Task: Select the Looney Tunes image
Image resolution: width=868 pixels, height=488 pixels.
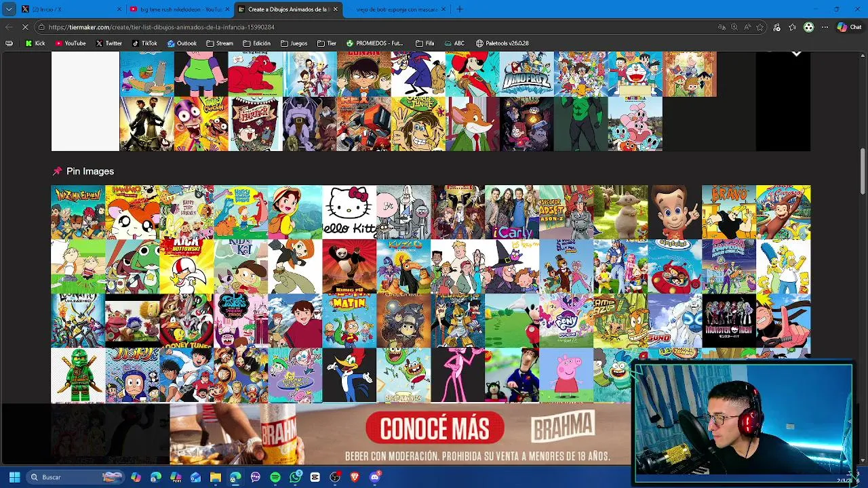Action: [186, 321]
